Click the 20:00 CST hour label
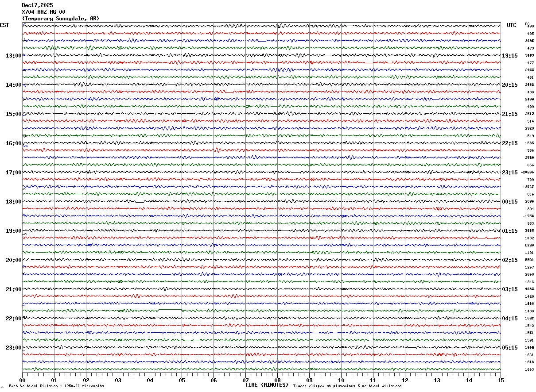This screenshot has width=536, height=392. [13, 260]
